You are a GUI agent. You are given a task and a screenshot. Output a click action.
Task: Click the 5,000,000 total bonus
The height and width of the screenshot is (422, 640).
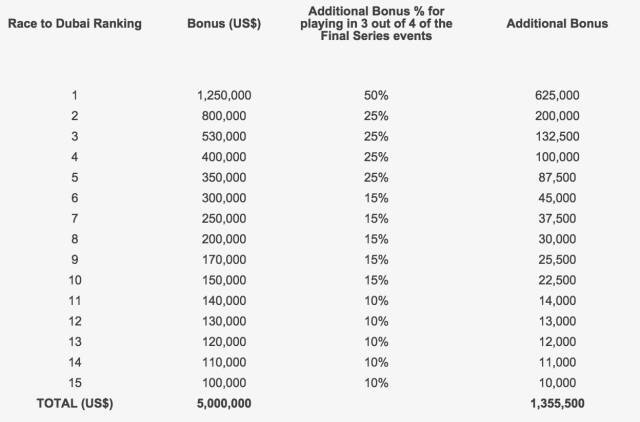pos(224,403)
